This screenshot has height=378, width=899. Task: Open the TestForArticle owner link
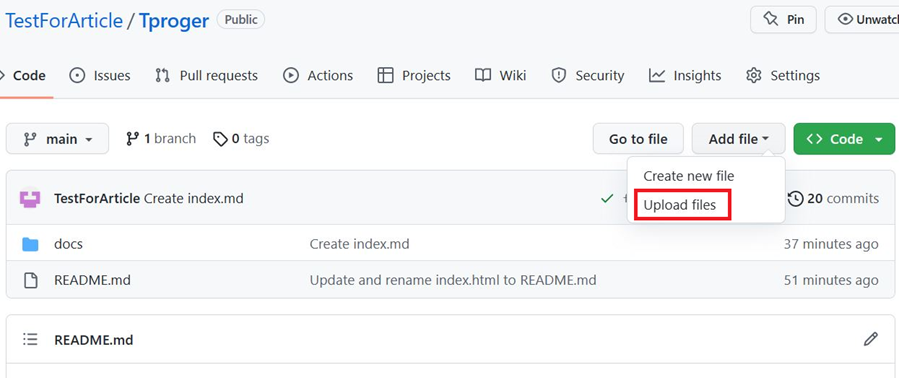[x=64, y=21]
